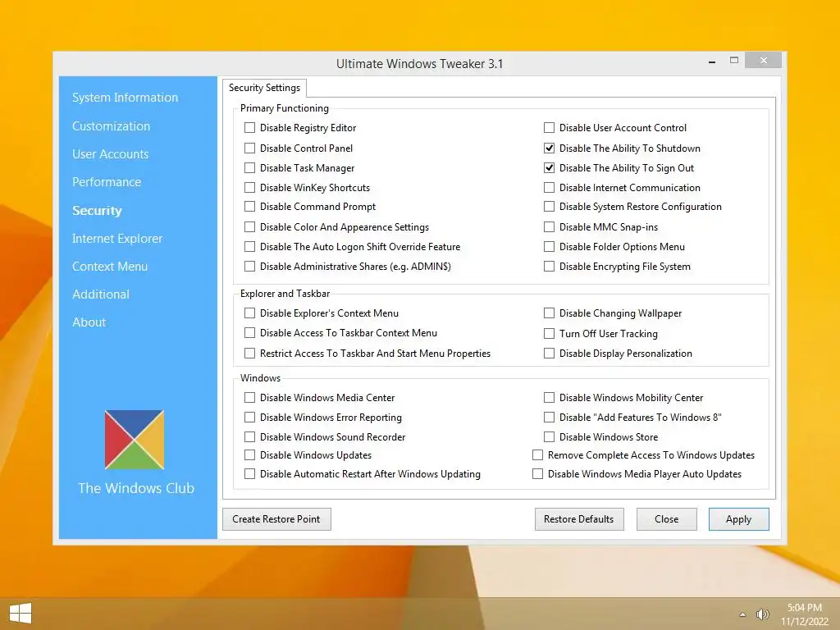The height and width of the screenshot is (630, 840).
Task: Select the Security section
Action: [x=97, y=211]
